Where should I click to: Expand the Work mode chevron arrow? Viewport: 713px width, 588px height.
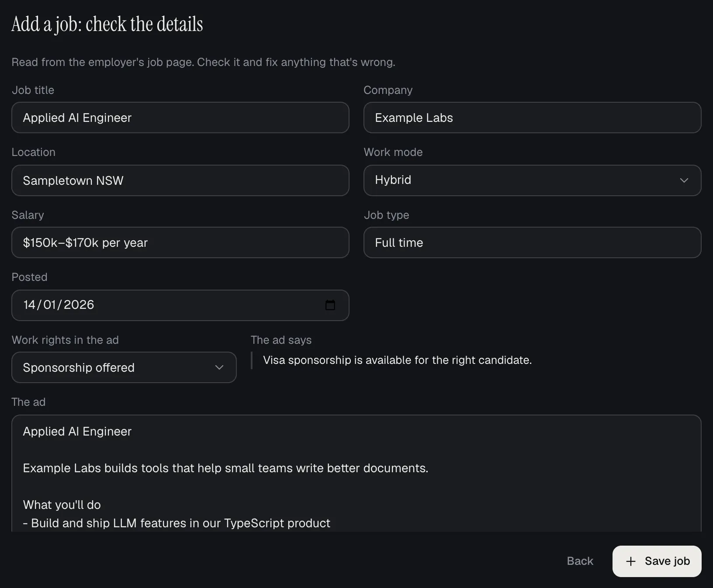pyautogui.click(x=684, y=180)
